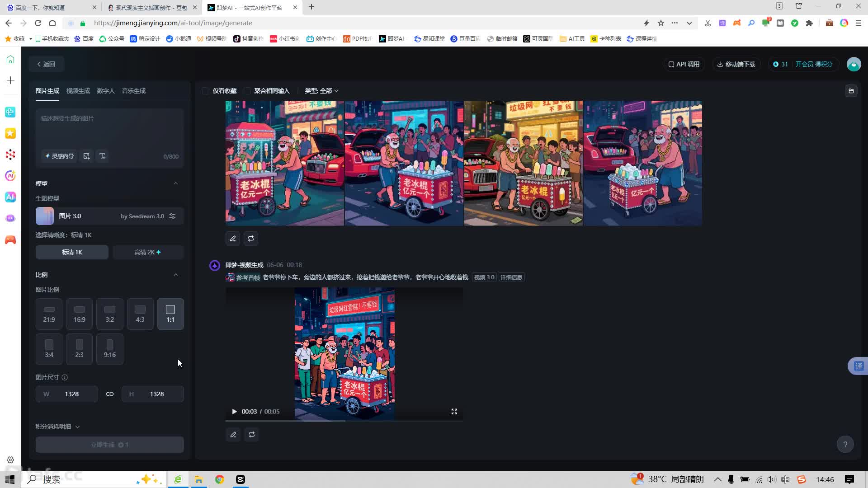Switch to the 视频生成 tab
This screenshot has width=868, height=488.
coord(78,91)
